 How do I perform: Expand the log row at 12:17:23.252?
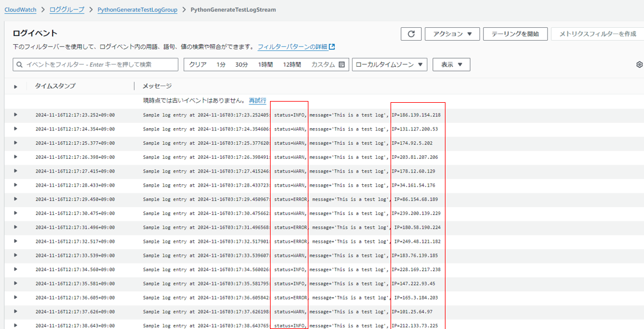pyautogui.click(x=15, y=115)
